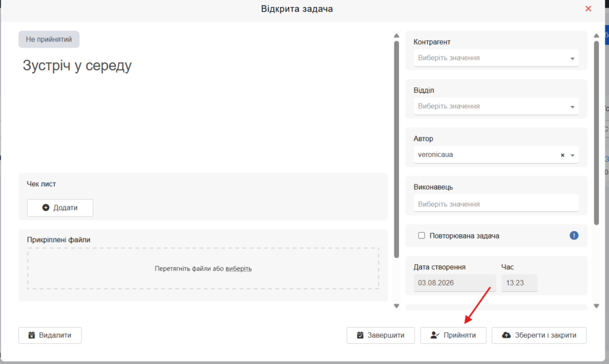Open the Відділ dropdown

[x=496, y=106]
